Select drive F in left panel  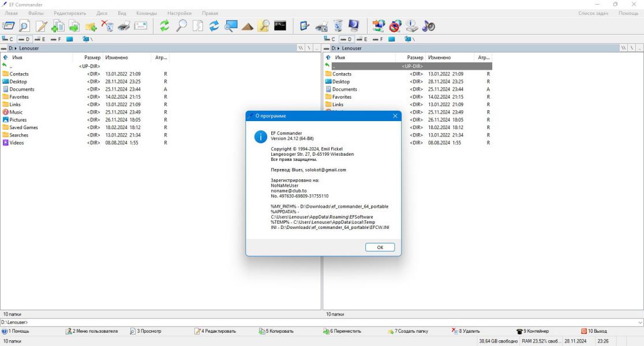coord(55,39)
